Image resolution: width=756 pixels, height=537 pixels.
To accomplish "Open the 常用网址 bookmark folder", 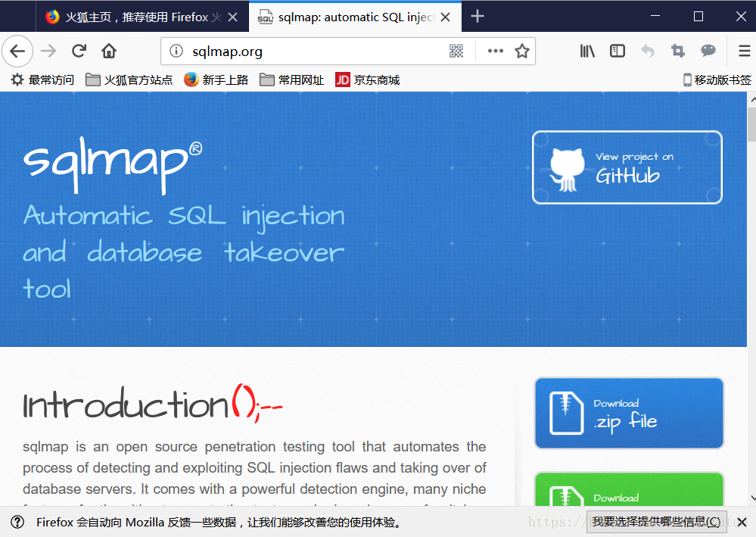I will point(291,80).
